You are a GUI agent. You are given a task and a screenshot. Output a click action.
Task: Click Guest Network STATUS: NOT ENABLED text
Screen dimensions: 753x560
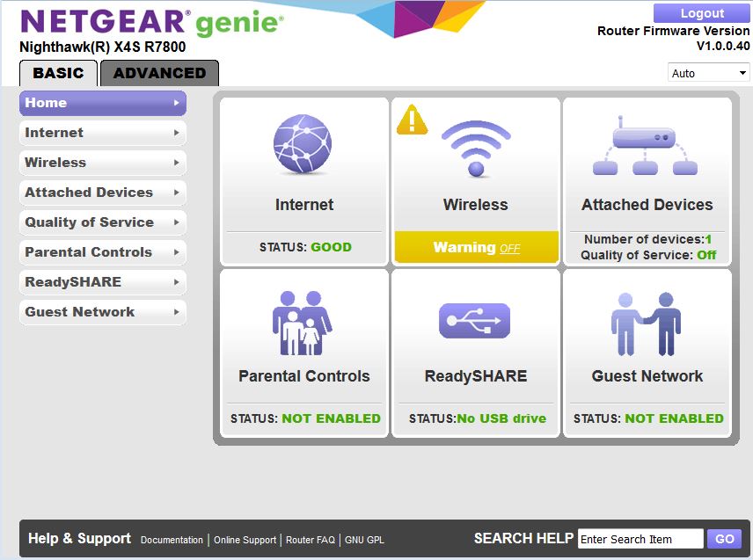pos(648,418)
